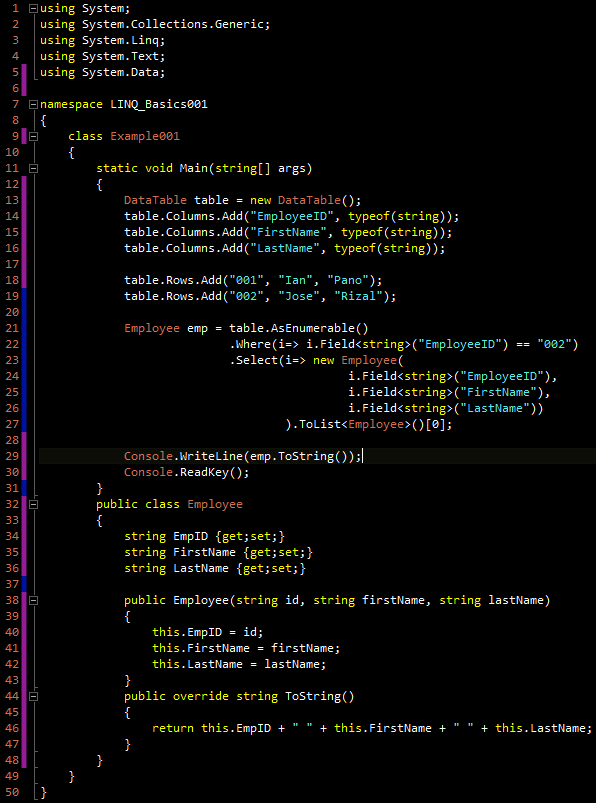
Task: Click the WriteLine method call
Action: 211,456
